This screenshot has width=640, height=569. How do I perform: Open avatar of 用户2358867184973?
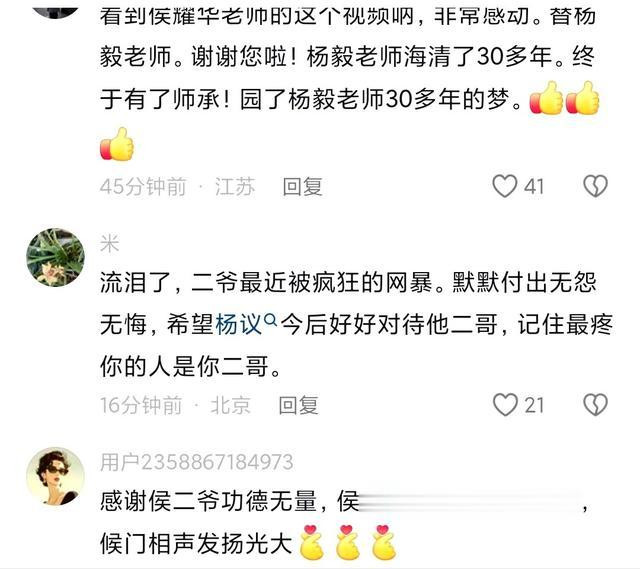point(56,476)
